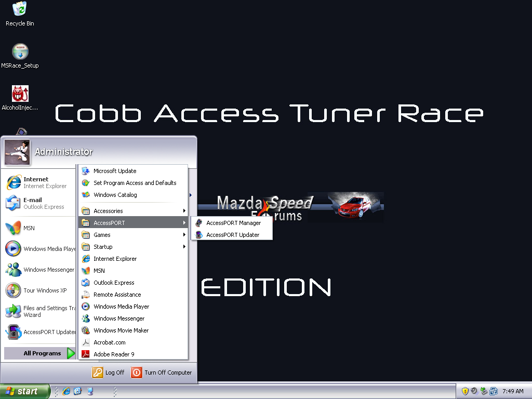Launch Internet Explorer from Quick Launch
This screenshot has height=399, width=532.
click(66, 391)
